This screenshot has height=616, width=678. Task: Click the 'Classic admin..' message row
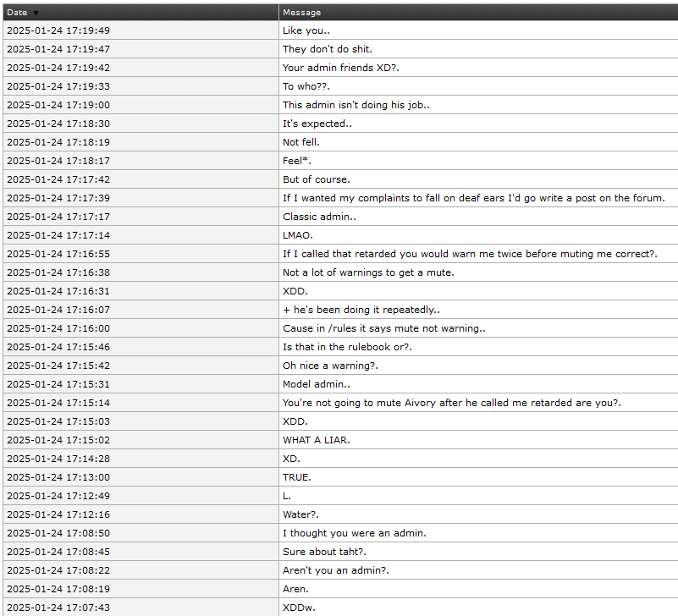pyautogui.click(x=340, y=217)
